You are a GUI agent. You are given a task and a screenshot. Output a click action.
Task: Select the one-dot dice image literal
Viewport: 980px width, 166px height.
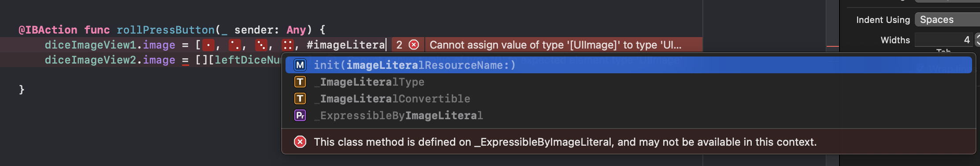[208, 45]
